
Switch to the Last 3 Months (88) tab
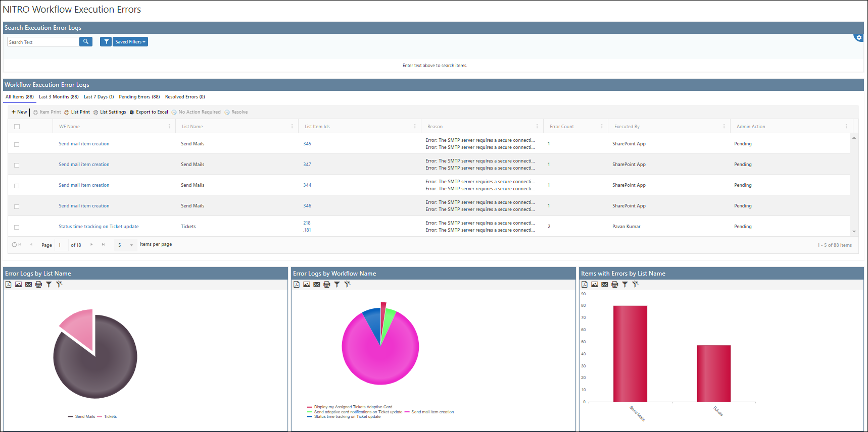coord(59,97)
